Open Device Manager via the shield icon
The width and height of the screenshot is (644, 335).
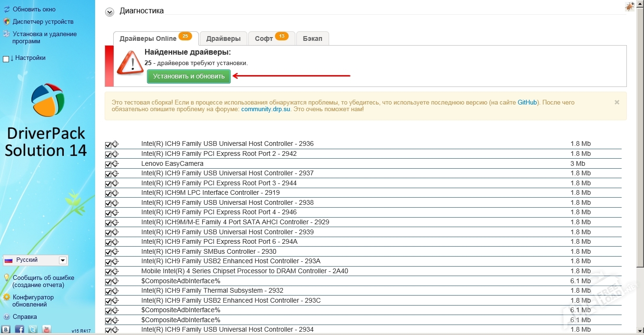(x=7, y=21)
